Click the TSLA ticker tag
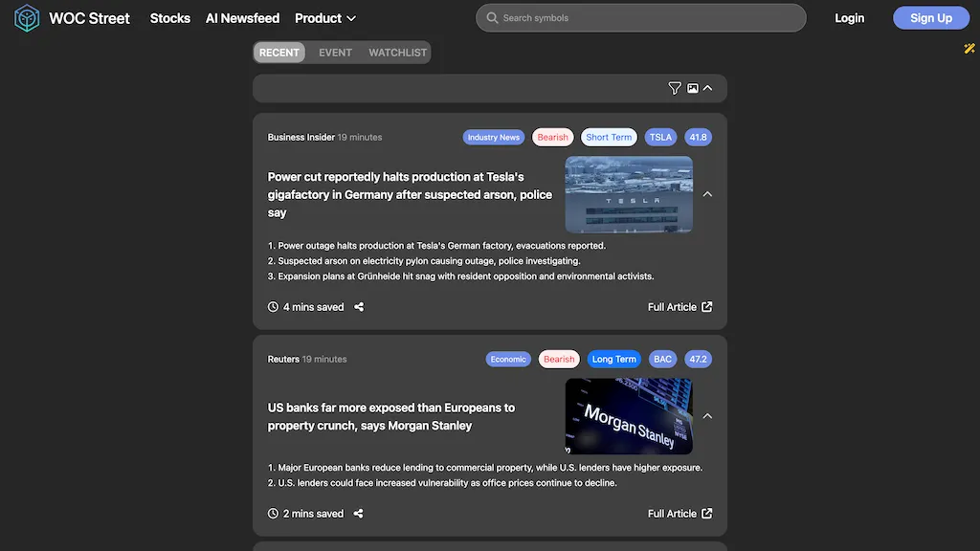This screenshot has width=980, height=551. click(x=660, y=138)
